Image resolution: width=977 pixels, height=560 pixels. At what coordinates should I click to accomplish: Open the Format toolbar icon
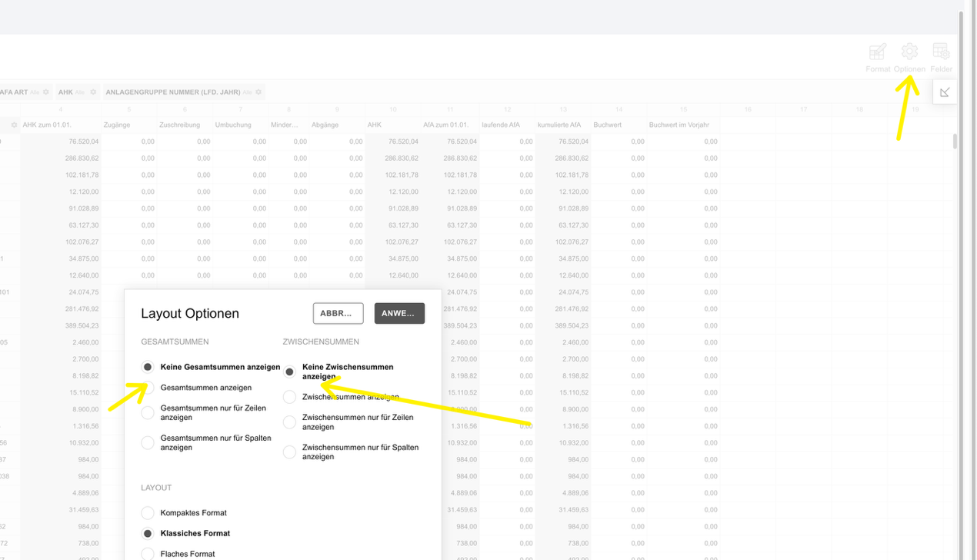click(x=877, y=52)
